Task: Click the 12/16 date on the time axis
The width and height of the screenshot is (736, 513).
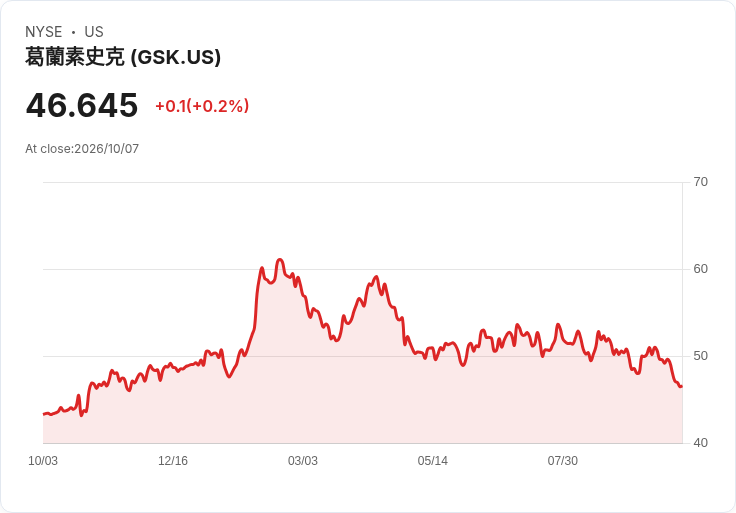Action: click(173, 461)
